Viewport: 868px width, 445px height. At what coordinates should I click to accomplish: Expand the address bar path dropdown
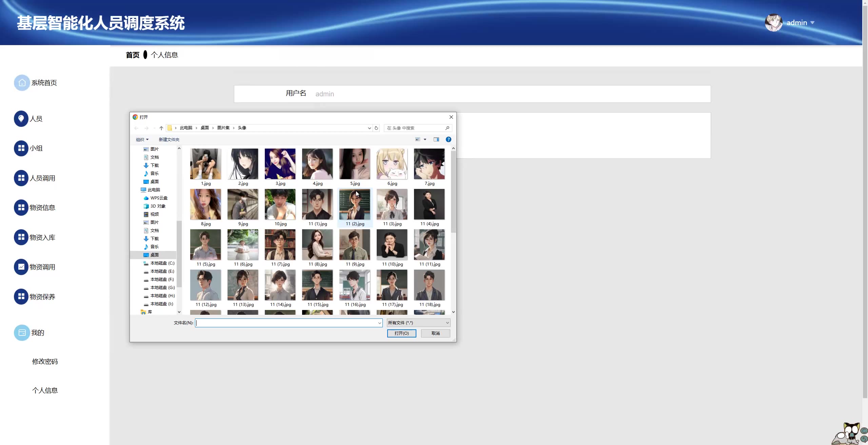(x=369, y=128)
